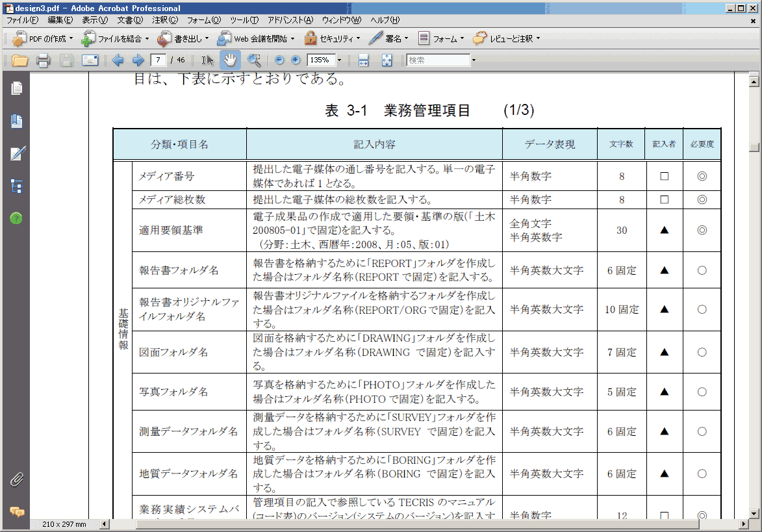Open the 文書(D) menu
Screen dimensions: 762x532
(130, 20)
